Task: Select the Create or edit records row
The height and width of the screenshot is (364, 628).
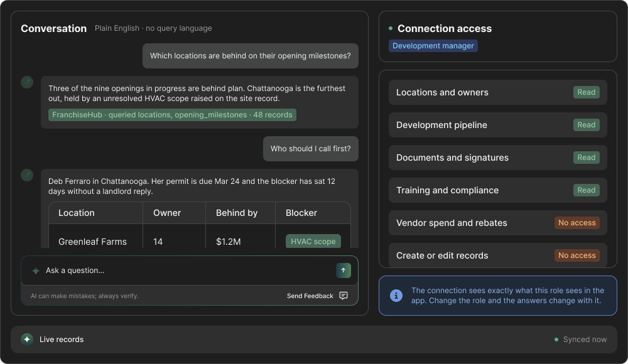Action: tap(498, 255)
